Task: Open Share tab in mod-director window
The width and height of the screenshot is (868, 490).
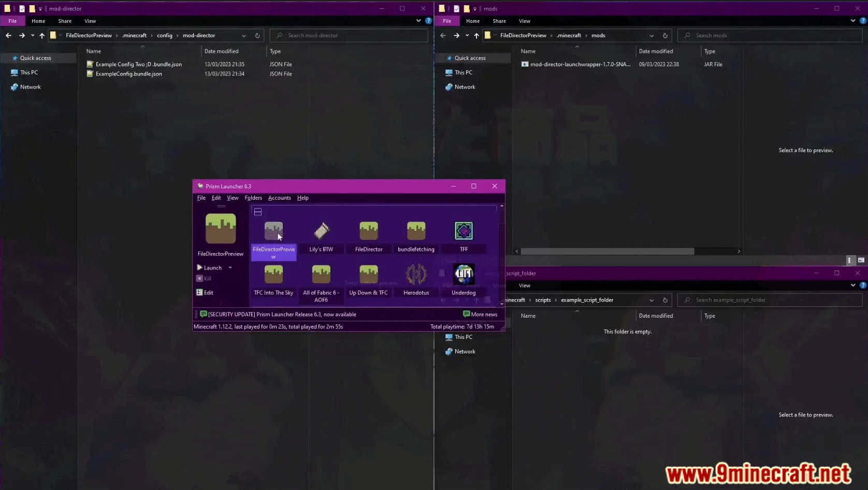Action: tap(65, 21)
